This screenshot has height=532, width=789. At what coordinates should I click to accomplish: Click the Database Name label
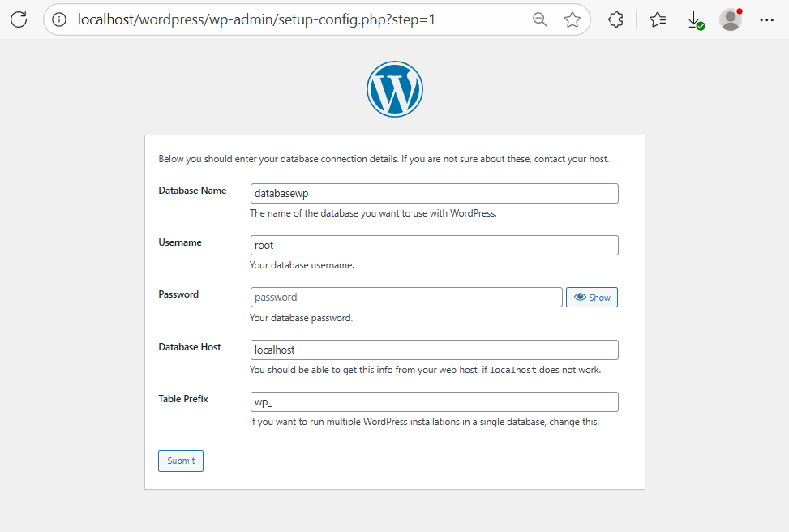point(192,191)
